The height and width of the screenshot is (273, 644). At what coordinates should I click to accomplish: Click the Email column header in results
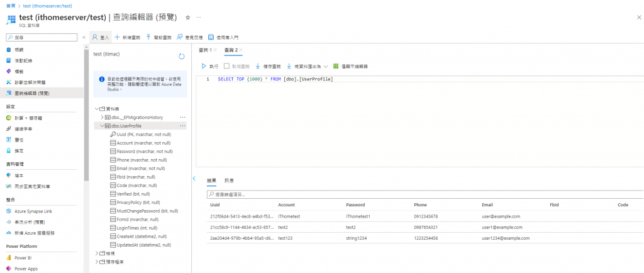click(x=487, y=204)
